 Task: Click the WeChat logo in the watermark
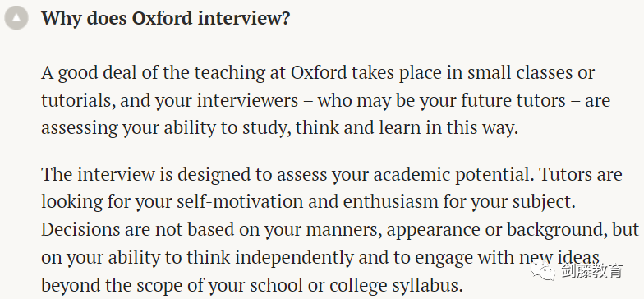540,269
